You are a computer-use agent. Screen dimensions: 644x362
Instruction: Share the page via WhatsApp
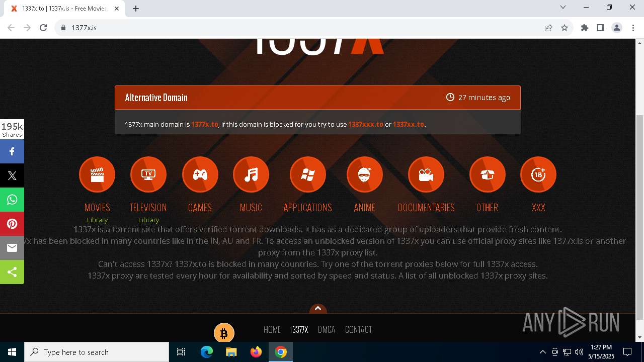(12, 200)
